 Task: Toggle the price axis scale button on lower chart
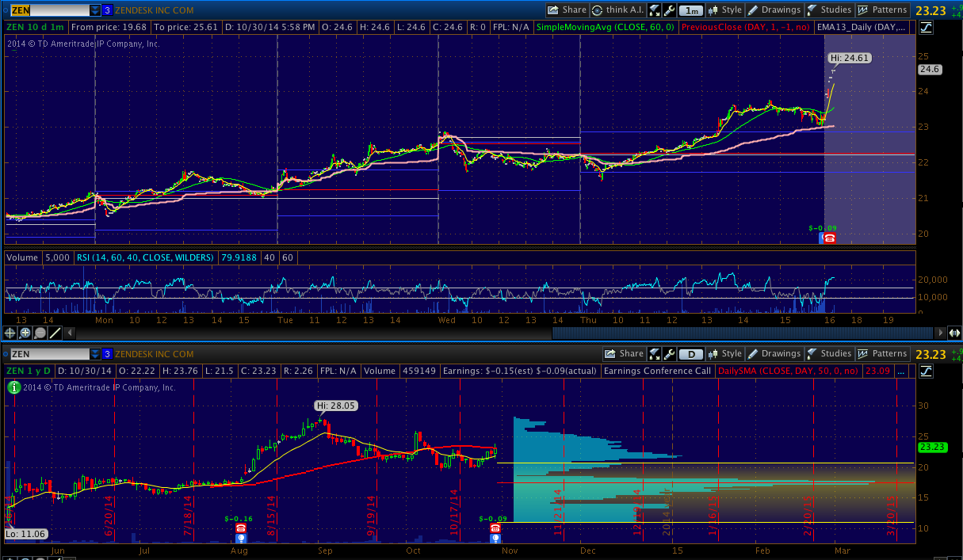click(927, 370)
